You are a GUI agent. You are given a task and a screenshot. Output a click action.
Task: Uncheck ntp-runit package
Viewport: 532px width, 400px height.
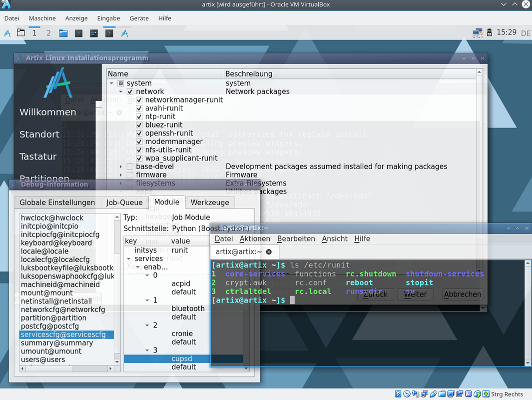(x=139, y=116)
